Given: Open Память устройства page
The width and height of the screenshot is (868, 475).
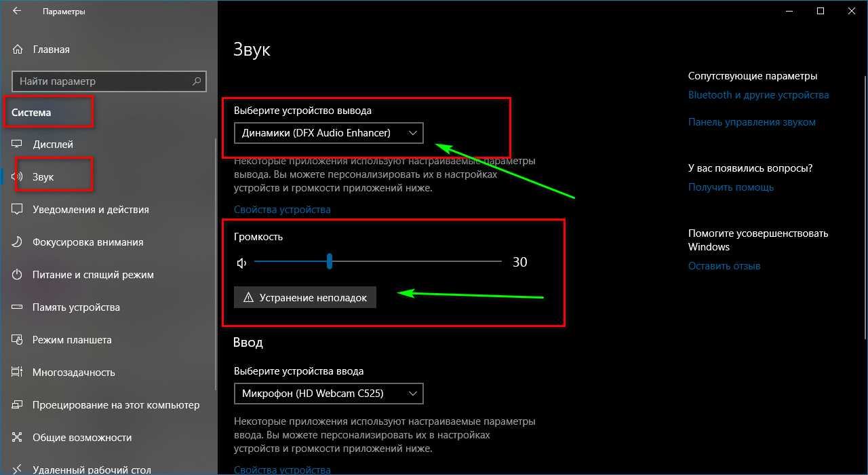Looking at the screenshot, I should click(76, 307).
